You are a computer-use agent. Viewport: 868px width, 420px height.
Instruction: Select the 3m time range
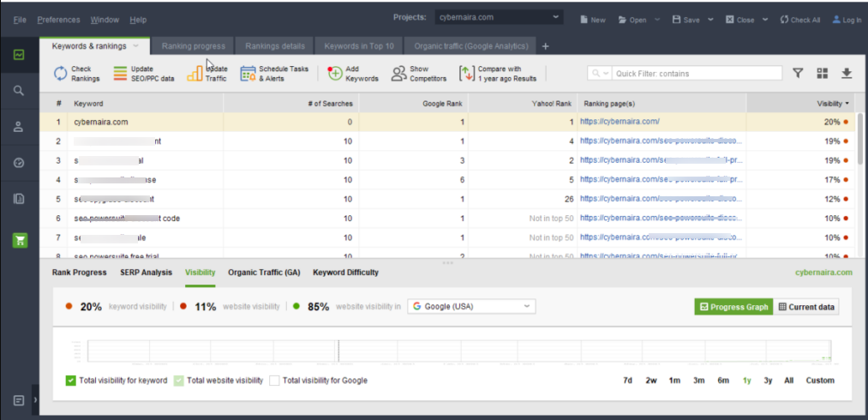pyautogui.click(x=699, y=381)
